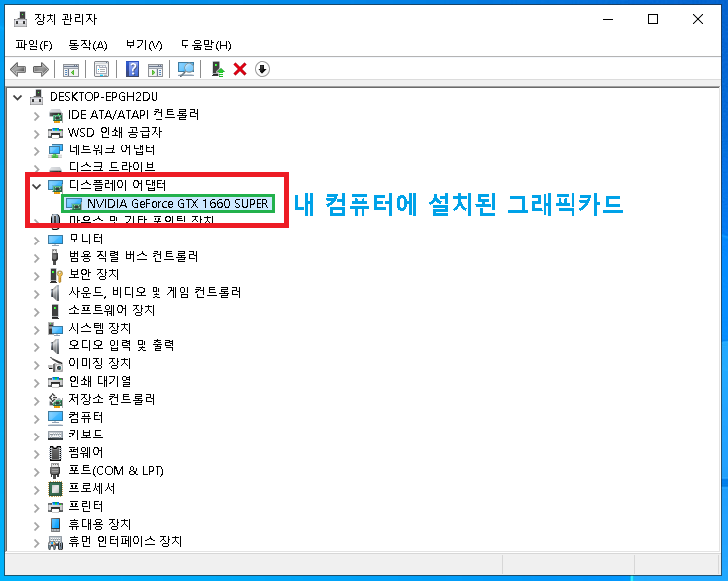728x581 pixels.
Task: Click the 휴먼 인터페이스 장치 icon
Action: [x=55, y=542]
